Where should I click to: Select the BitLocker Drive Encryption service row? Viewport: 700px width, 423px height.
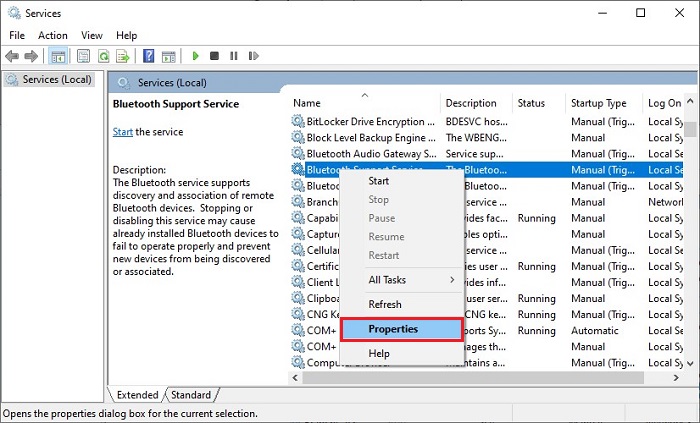[486, 121]
